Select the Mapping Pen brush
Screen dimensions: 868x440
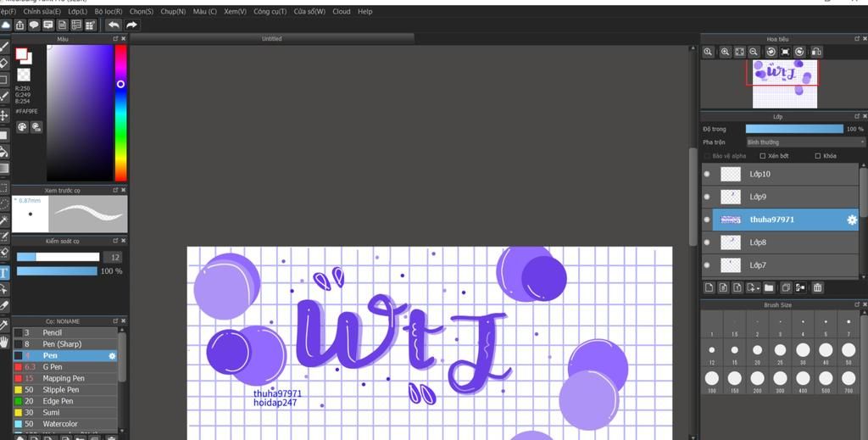(64, 379)
